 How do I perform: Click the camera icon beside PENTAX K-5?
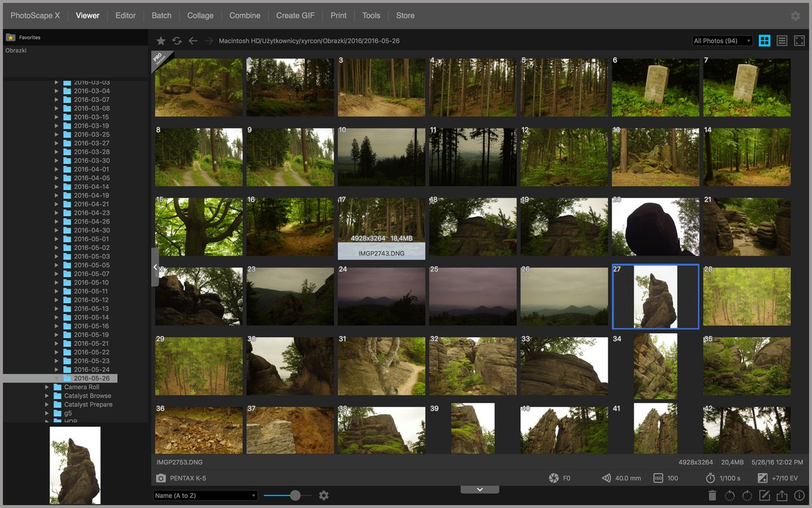pyautogui.click(x=161, y=478)
